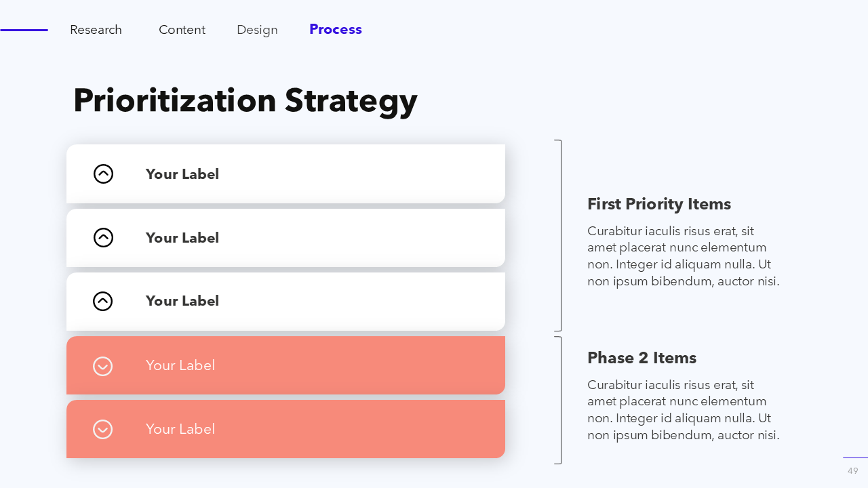Go to the Design tab

(x=257, y=30)
